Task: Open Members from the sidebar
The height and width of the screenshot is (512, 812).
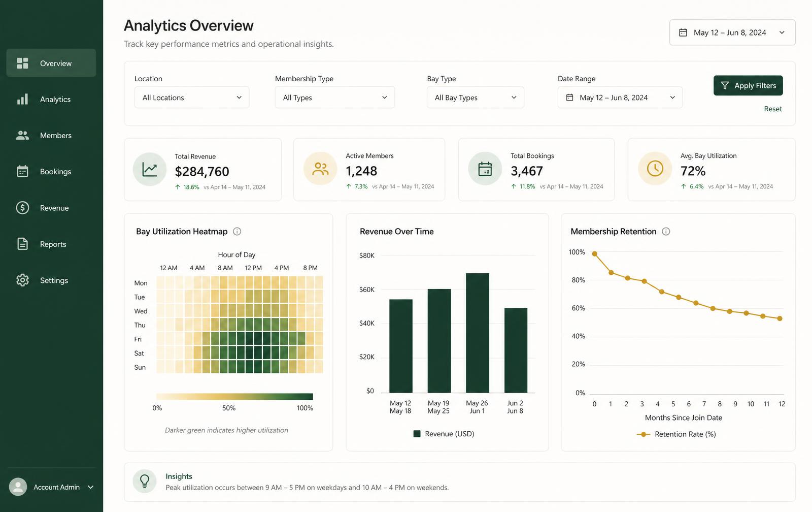Action: (51, 135)
